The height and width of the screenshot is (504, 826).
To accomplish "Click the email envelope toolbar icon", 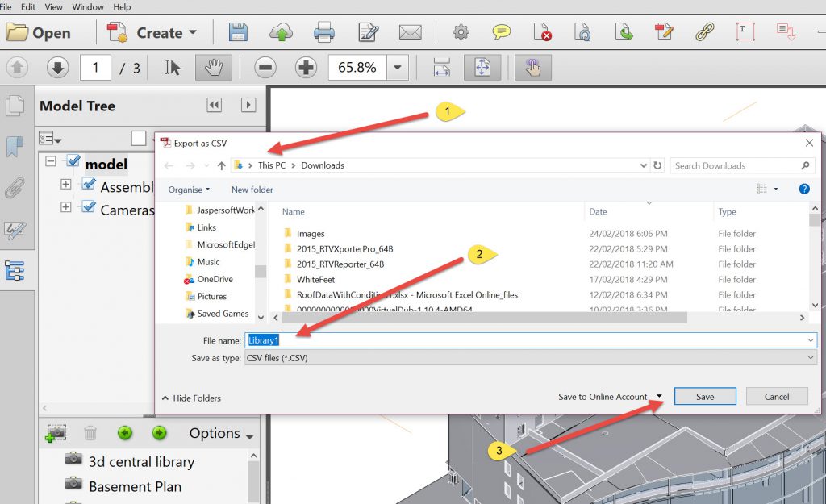I will 411,33.
